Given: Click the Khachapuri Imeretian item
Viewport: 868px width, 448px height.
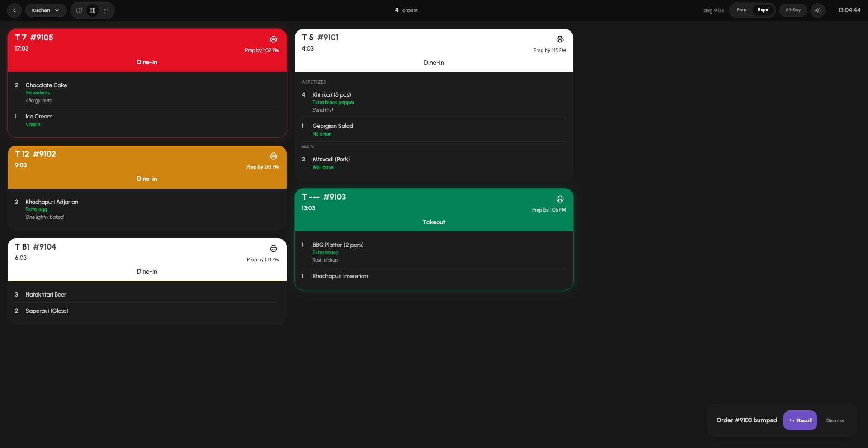Looking at the screenshot, I should tap(434, 276).
